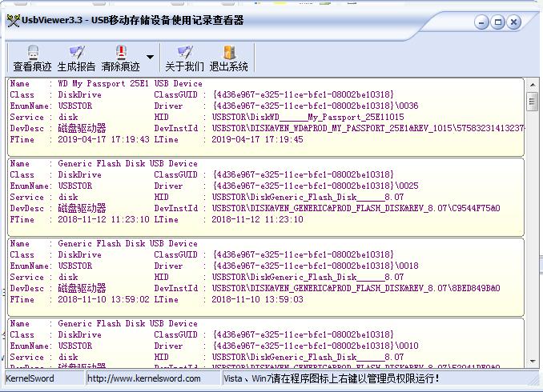Click the scrollbar up arrow
Viewport: 543px width, 392px height.
point(533,85)
